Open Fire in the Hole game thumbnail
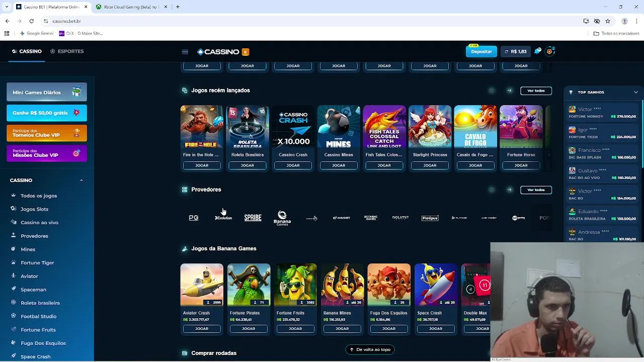Screen dimensions: 644x362 click(202, 127)
